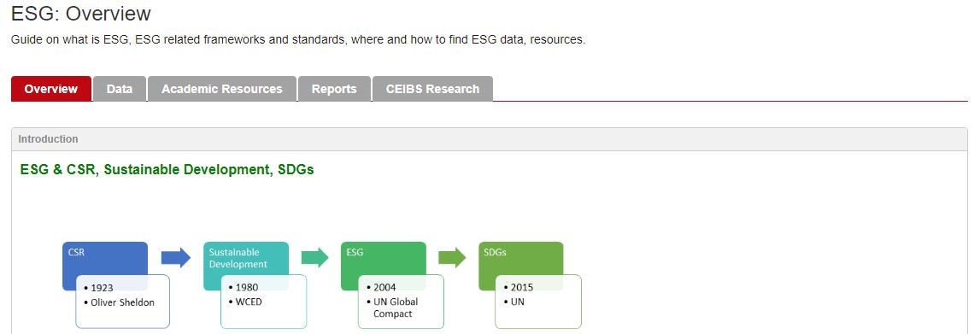The height and width of the screenshot is (334, 980).
Task: Click the guide description sentence
Action: tap(298, 40)
